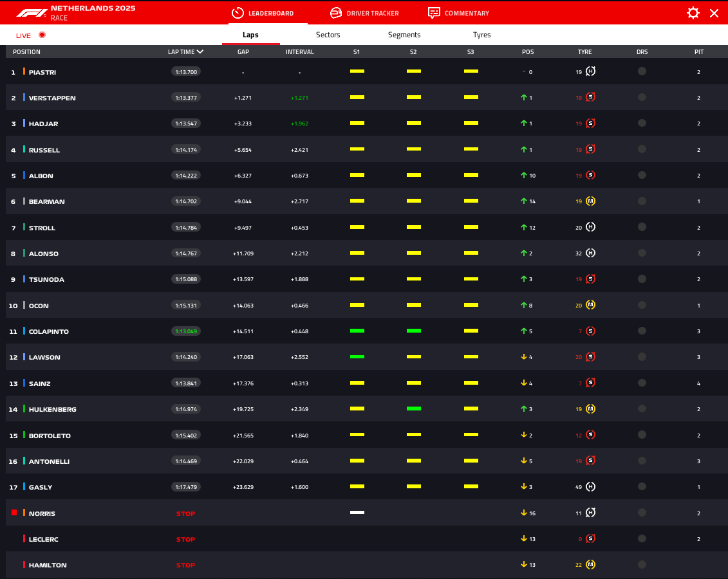The height and width of the screenshot is (579, 728).
Task: Switch to the Sectors tab
Action: 328,35
